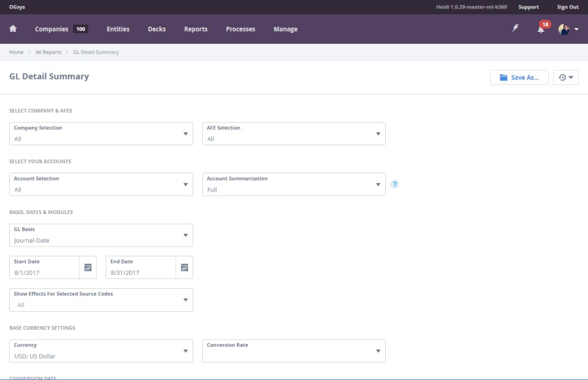588x380 pixels.
Task: Open the Entities menu
Action: click(118, 29)
